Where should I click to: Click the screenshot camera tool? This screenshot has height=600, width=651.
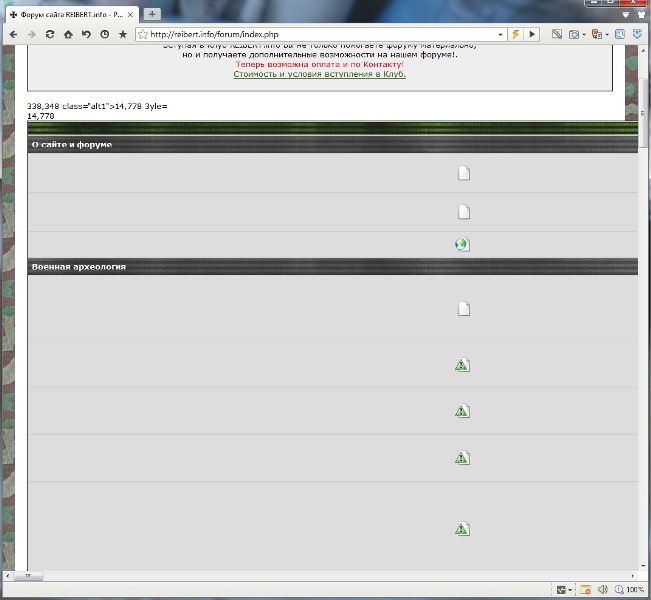coord(574,35)
